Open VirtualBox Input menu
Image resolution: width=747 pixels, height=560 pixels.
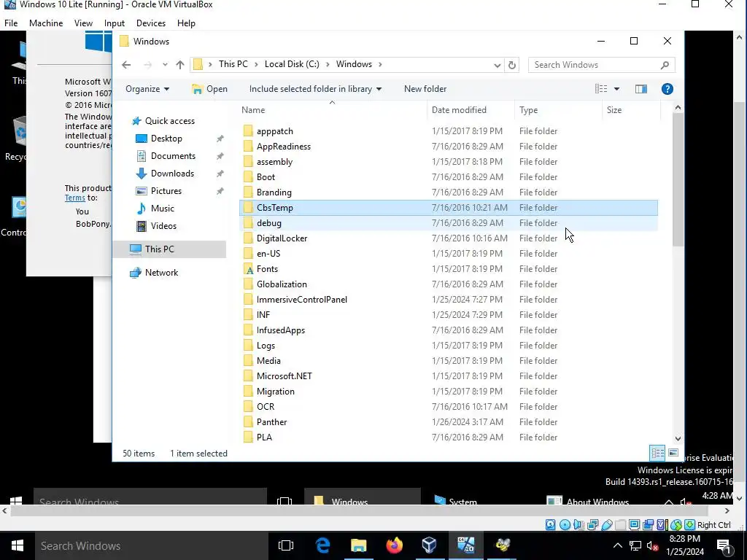click(115, 23)
